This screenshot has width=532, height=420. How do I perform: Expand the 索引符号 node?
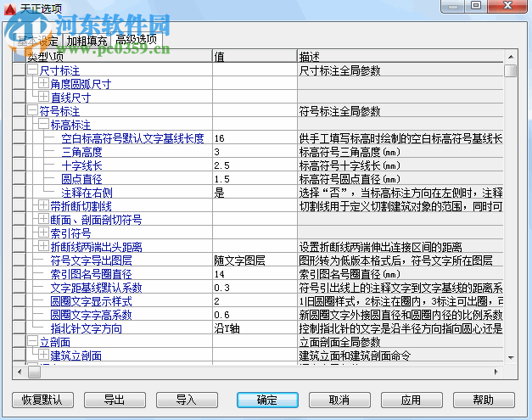point(43,232)
